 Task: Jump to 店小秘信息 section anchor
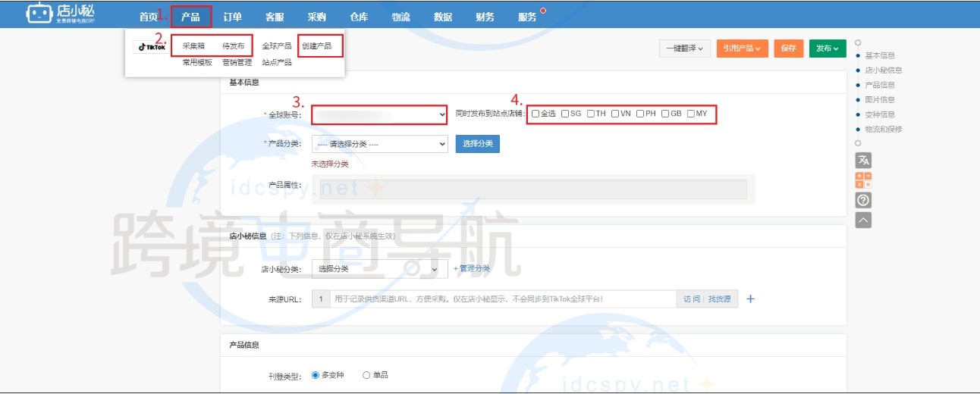click(x=884, y=70)
